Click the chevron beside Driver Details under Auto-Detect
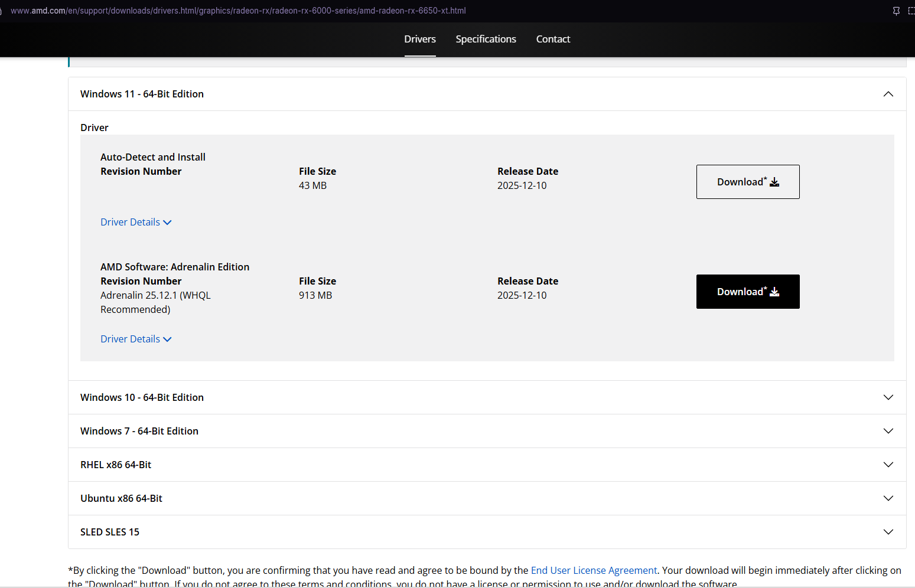The image size is (915, 588). coord(167,223)
